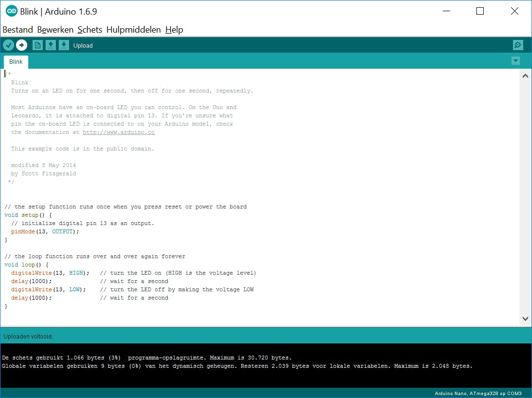Open an existing sketch

tap(51, 45)
